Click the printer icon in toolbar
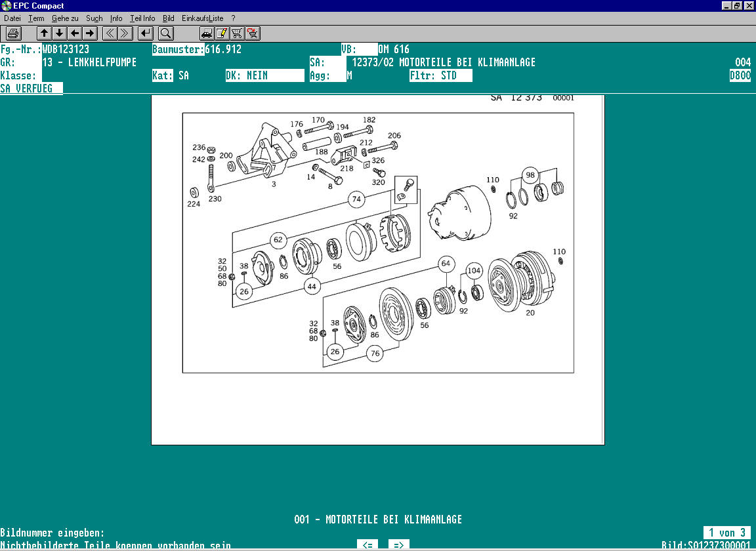 [x=14, y=33]
